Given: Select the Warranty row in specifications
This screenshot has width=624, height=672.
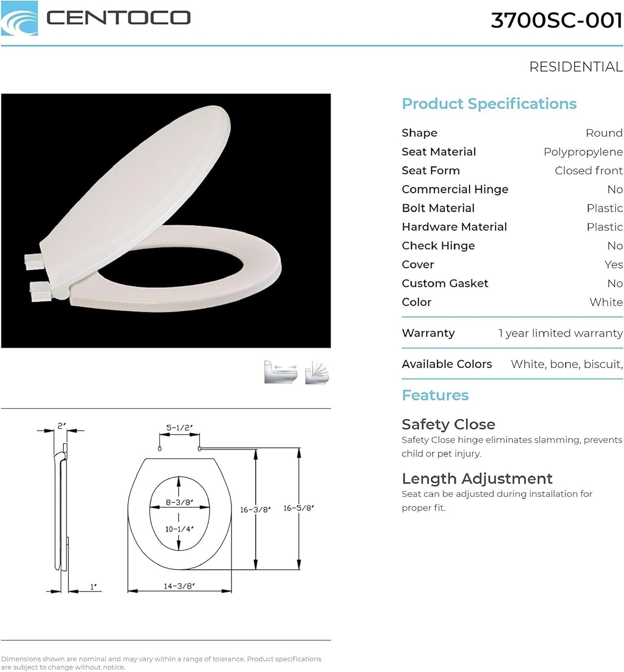Looking at the screenshot, I should (512, 333).
